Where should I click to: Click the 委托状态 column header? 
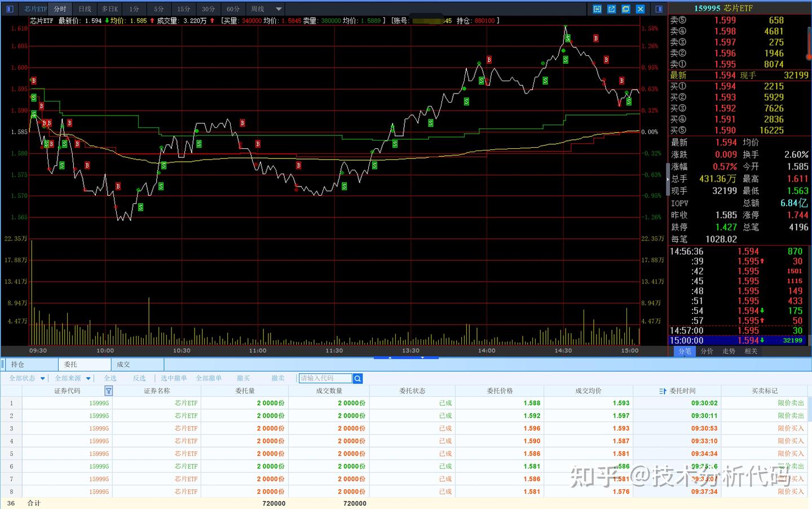coord(412,391)
